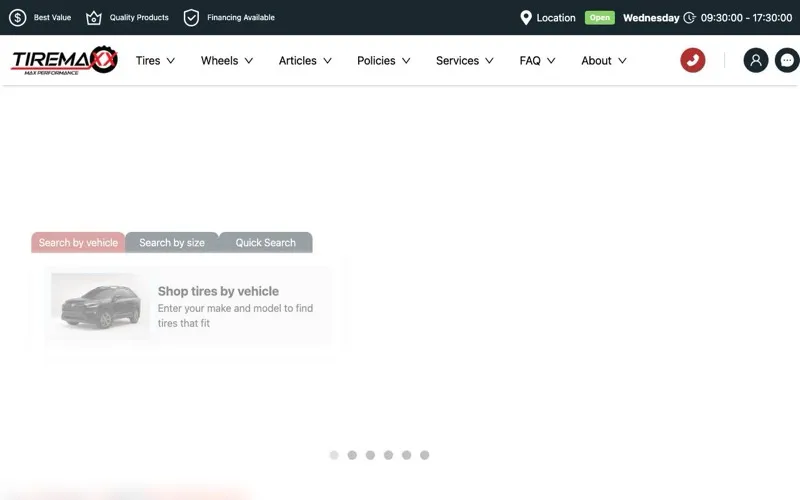Expand the Articles menu chevron

click(x=328, y=61)
